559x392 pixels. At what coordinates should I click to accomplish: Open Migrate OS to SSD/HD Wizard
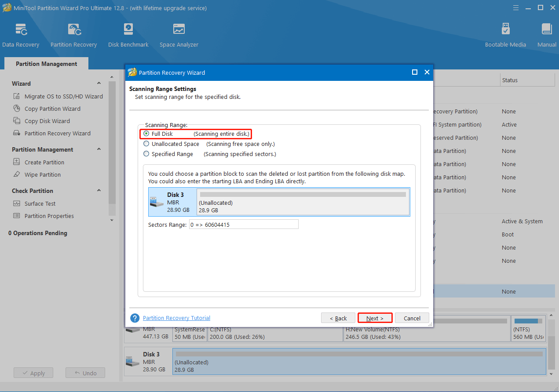(x=64, y=96)
